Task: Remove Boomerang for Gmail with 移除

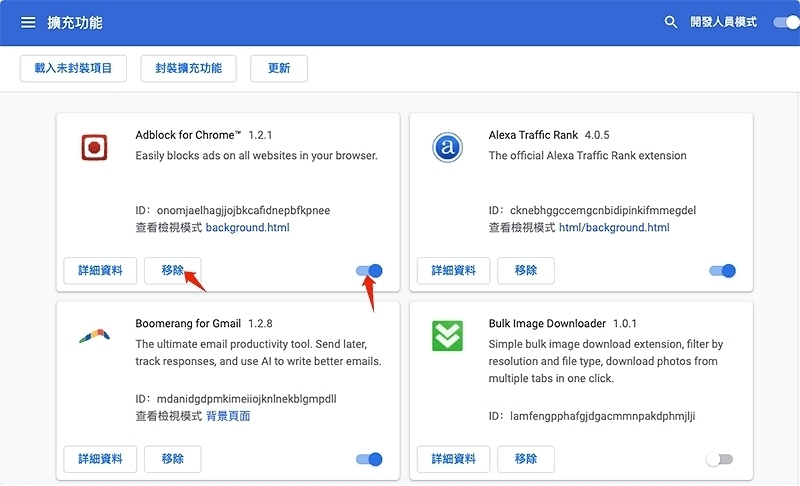Action: pyautogui.click(x=172, y=459)
